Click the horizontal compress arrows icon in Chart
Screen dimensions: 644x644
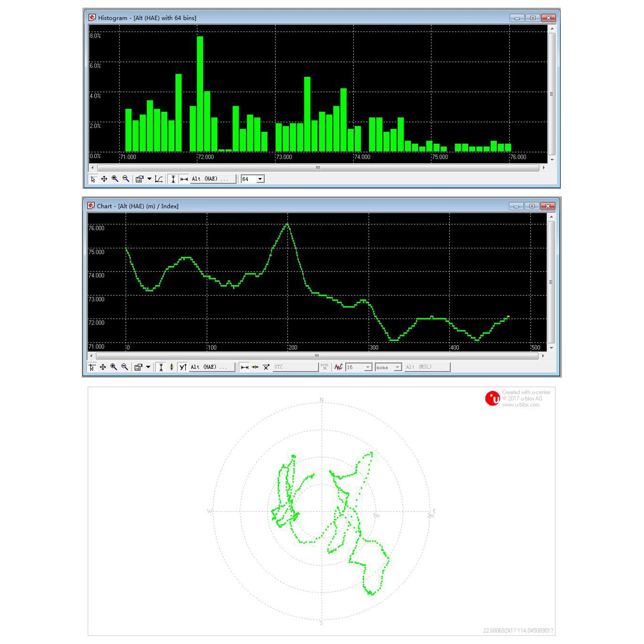click(255, 367)
